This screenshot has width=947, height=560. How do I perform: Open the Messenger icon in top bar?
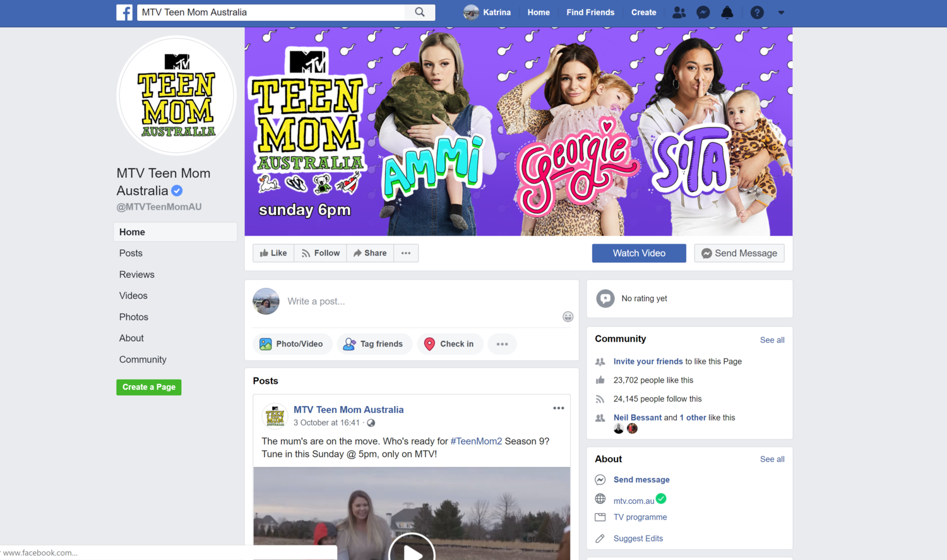[x=703, y=12]
